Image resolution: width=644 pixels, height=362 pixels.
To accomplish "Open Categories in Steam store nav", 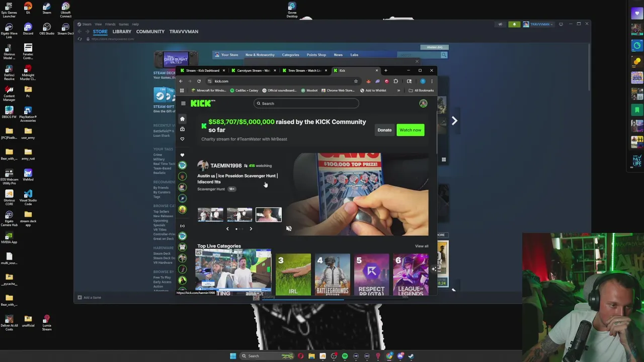I will pos(290,55).
